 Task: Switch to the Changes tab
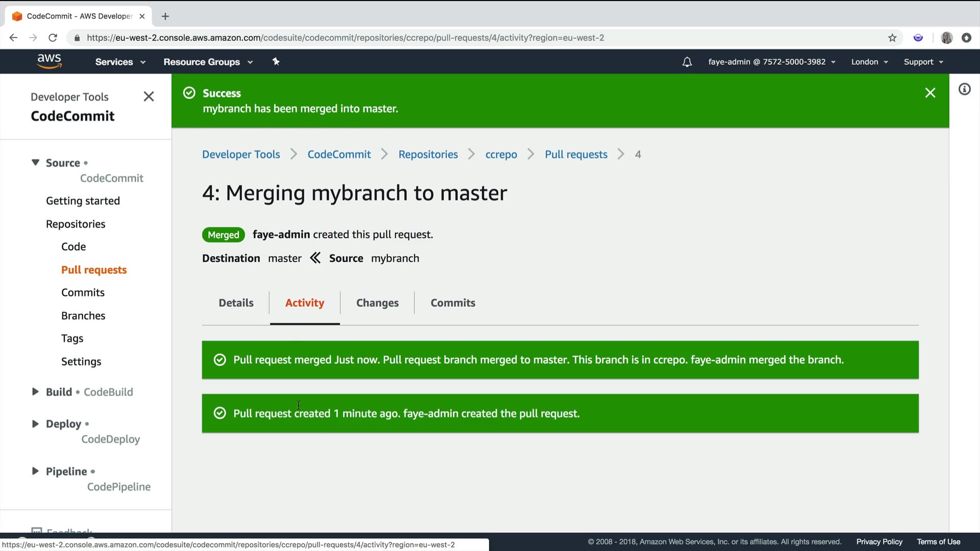(x=377, y=303)
